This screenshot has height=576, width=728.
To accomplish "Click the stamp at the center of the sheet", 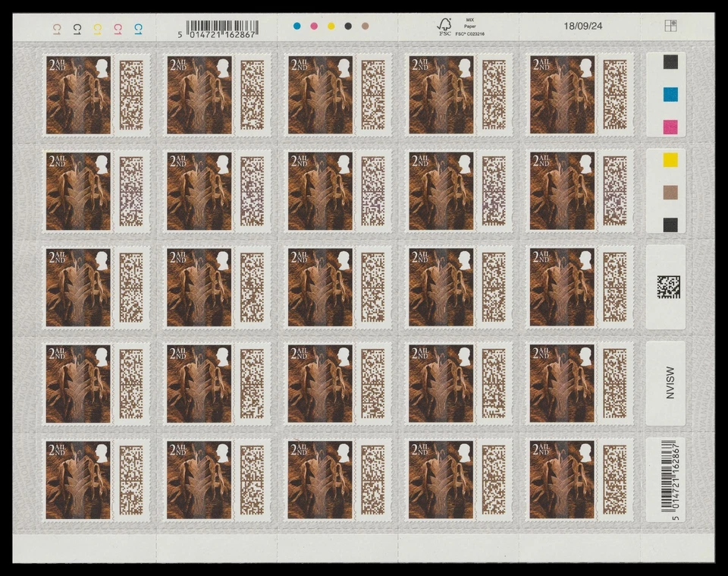I will (340, 288).
